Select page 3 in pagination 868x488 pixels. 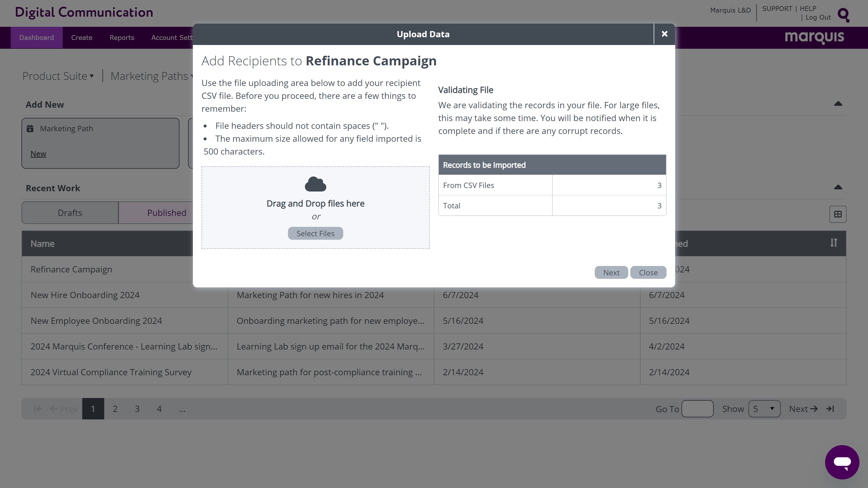click(137, 409)
